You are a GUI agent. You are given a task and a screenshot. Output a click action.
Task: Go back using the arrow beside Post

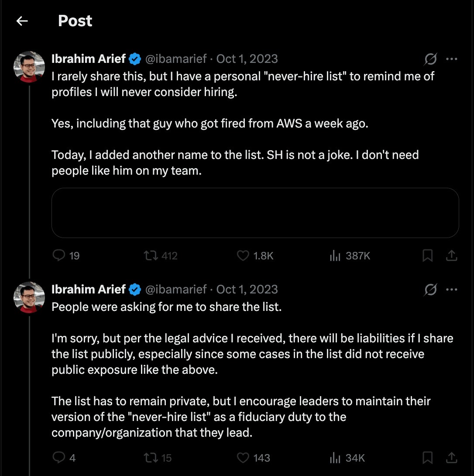pos(22,21)
